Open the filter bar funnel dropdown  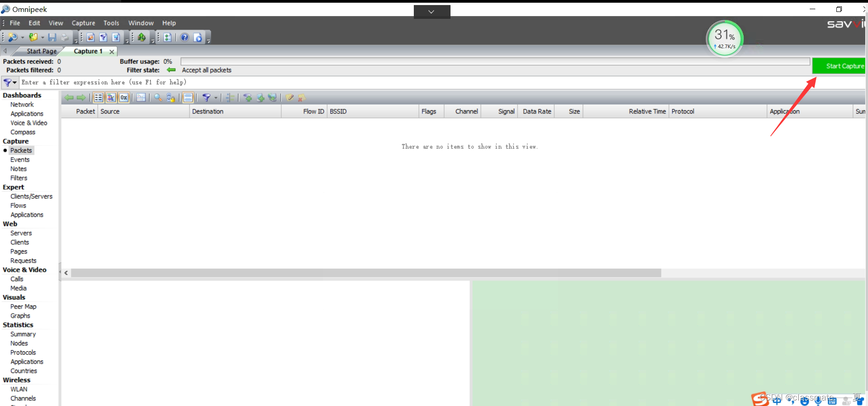point(10,82)
